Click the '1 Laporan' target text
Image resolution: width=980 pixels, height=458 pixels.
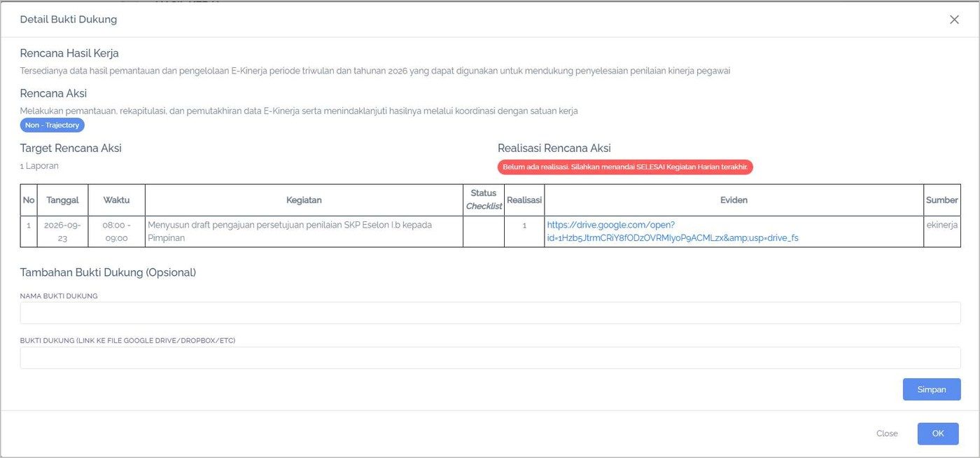click(x=39, y=166)
